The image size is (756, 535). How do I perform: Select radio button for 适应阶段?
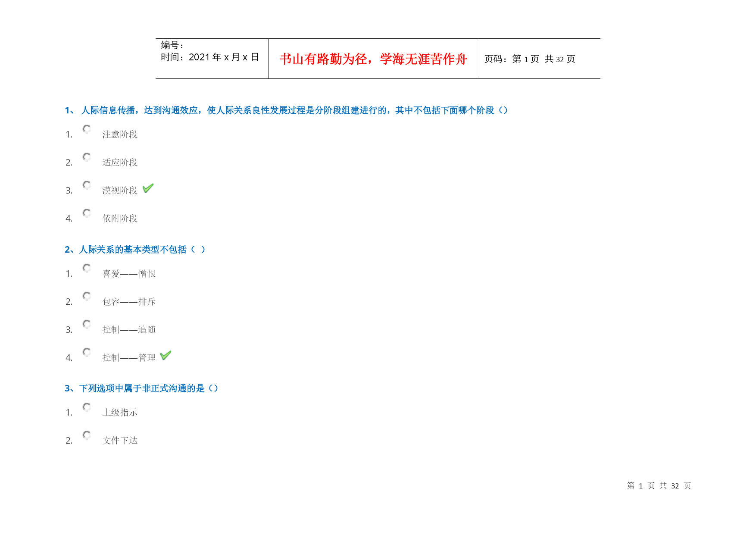coord(87,157)
